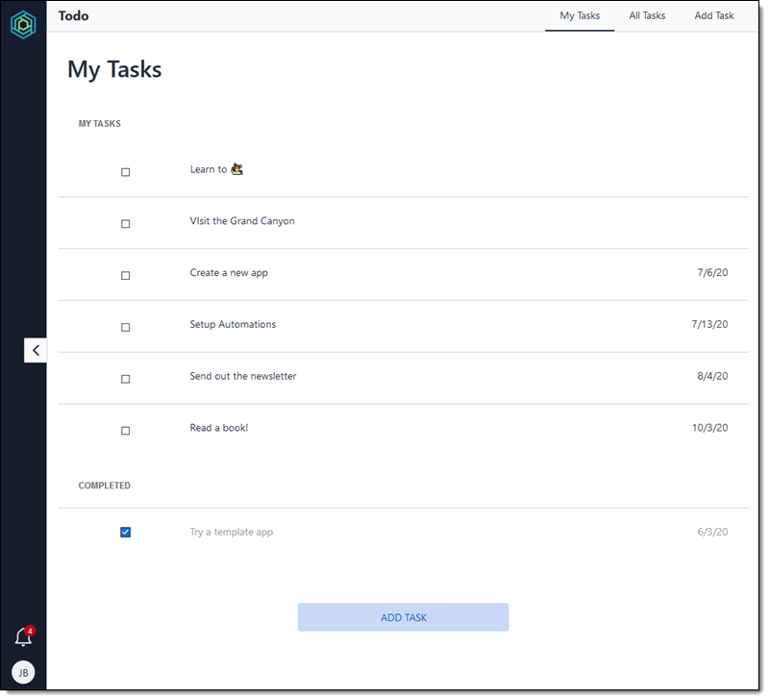This screenshot has height=700, width=769.
Task: Open the completed 'Try a template app' task
Action: [x=232, y=532]
